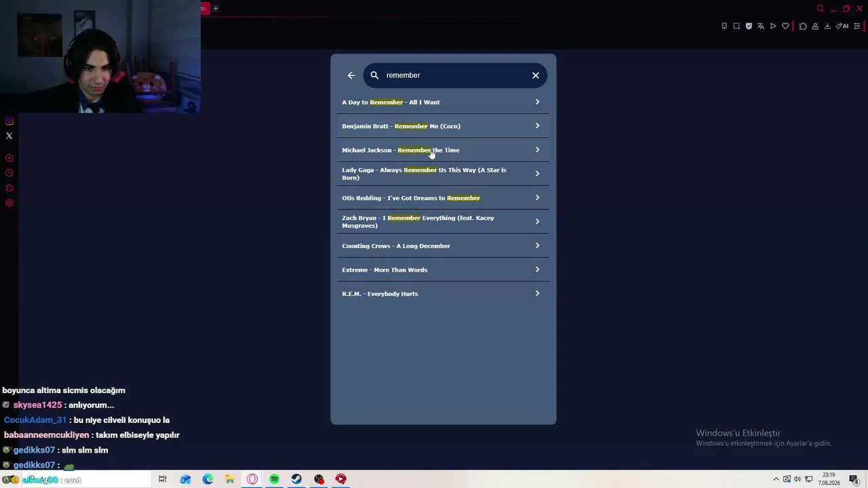
Task: Click chat username babaanneemcukliyen
Action: [x=47, y=434]
